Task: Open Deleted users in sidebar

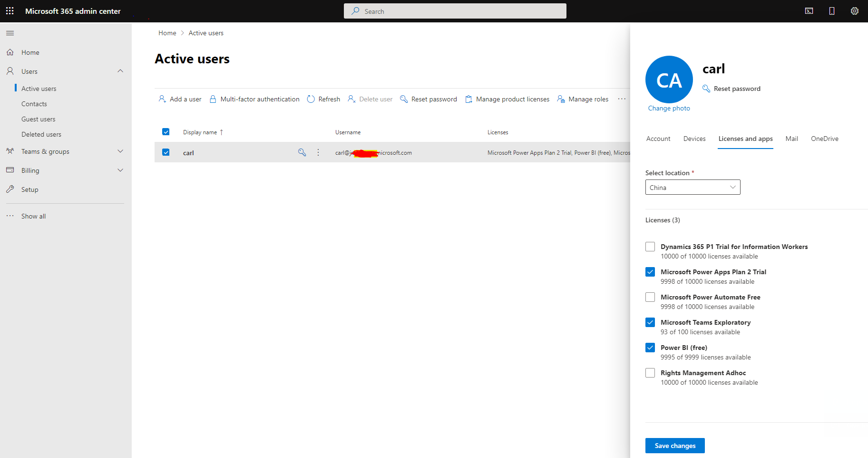Action: tap(41, 134)
